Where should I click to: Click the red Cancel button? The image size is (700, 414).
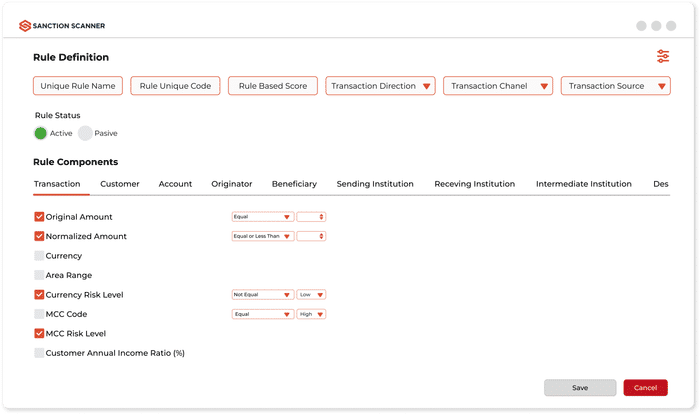[646, 388]
